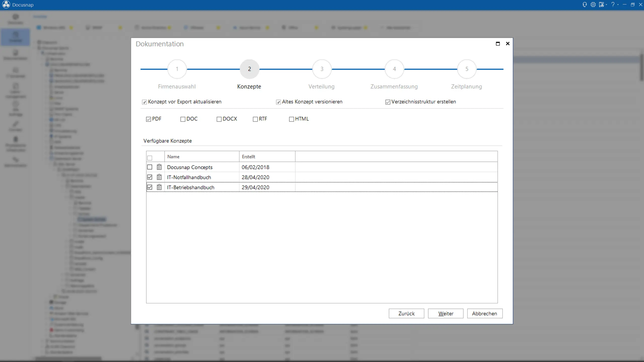The width and height of the screenshot is (644, 362).
Task: Click the Firmenauswahl step label
Action: [177, 86]
